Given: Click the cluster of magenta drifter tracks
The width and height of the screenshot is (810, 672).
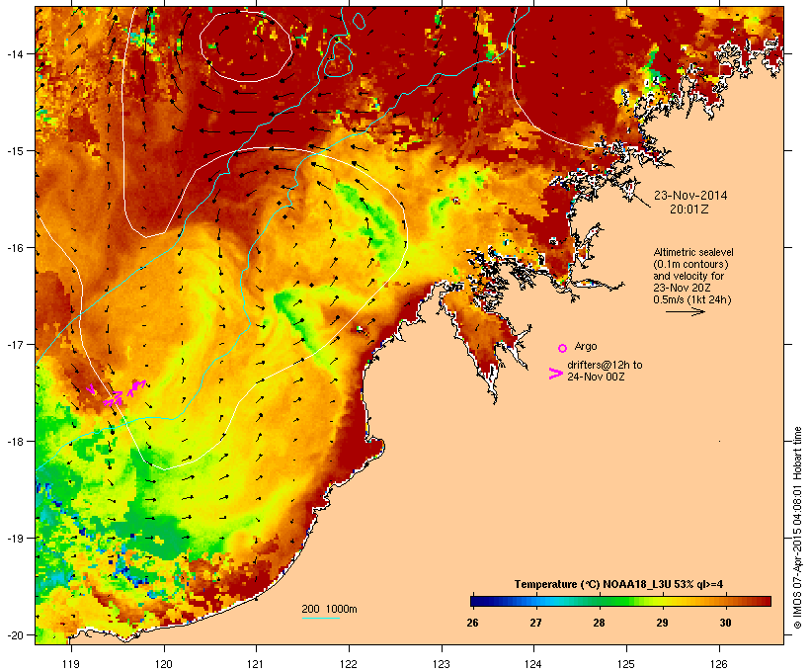Looking at the screenshot, I should pyautogui.click(x=117, y=393).
